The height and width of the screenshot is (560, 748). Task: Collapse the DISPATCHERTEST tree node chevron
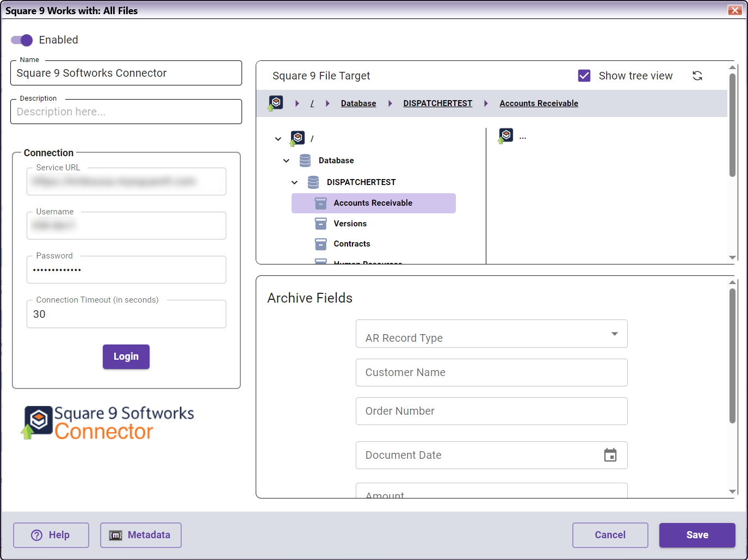pyautogui.click(x=294, y=182)
